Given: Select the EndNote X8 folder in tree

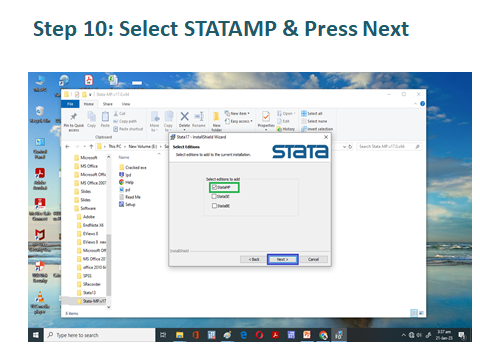Looking at the screenshot, I should [x=90, y=225].
